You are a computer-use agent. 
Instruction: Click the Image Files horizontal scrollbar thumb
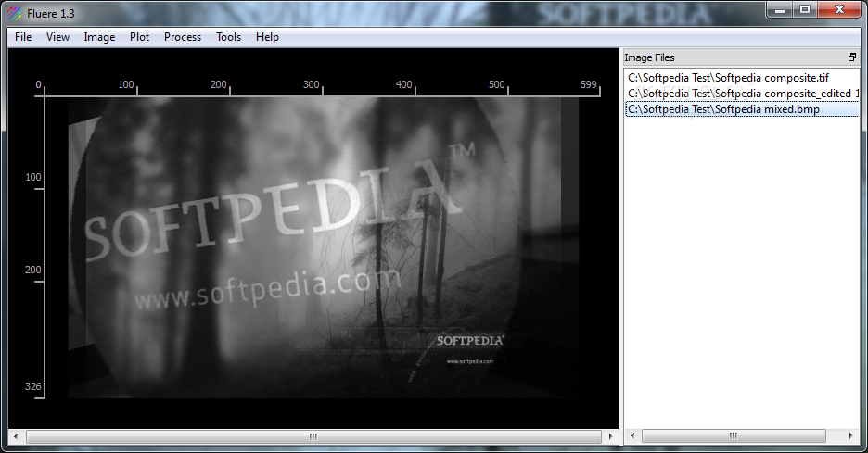[734, 435]
